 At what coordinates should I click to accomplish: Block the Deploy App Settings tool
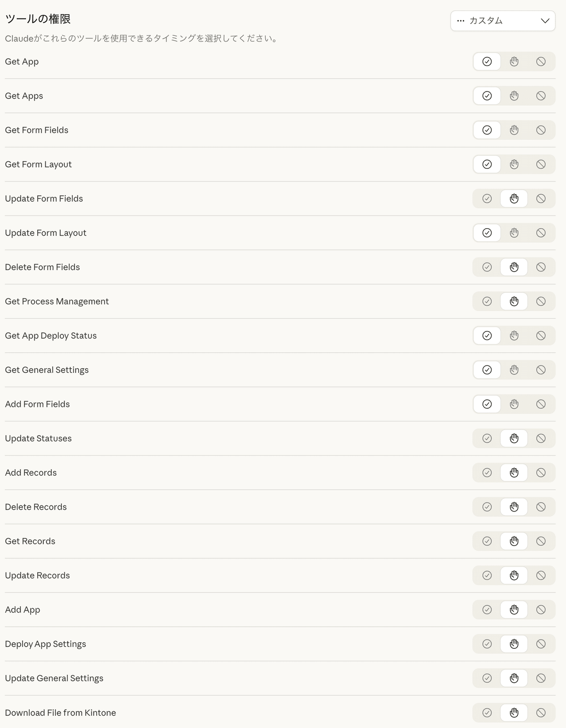[x=541, y=644]
